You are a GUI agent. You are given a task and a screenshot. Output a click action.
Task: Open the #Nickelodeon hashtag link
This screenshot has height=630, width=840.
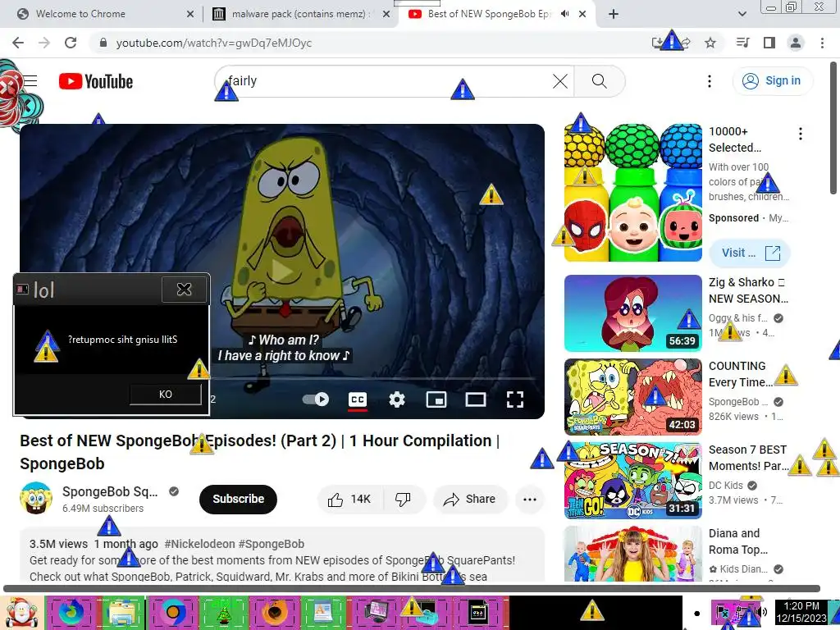coord(200,544)
